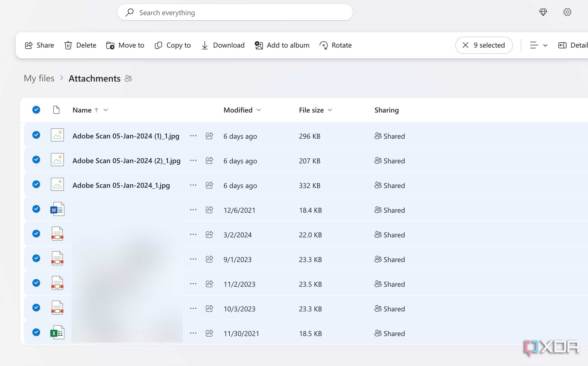This screenshot has width=588, height=366.
Task: Uncheck Adobe Scan 05-Jan-2024_1.jpg
Action: pyautogui.click(x=36, y=184)
